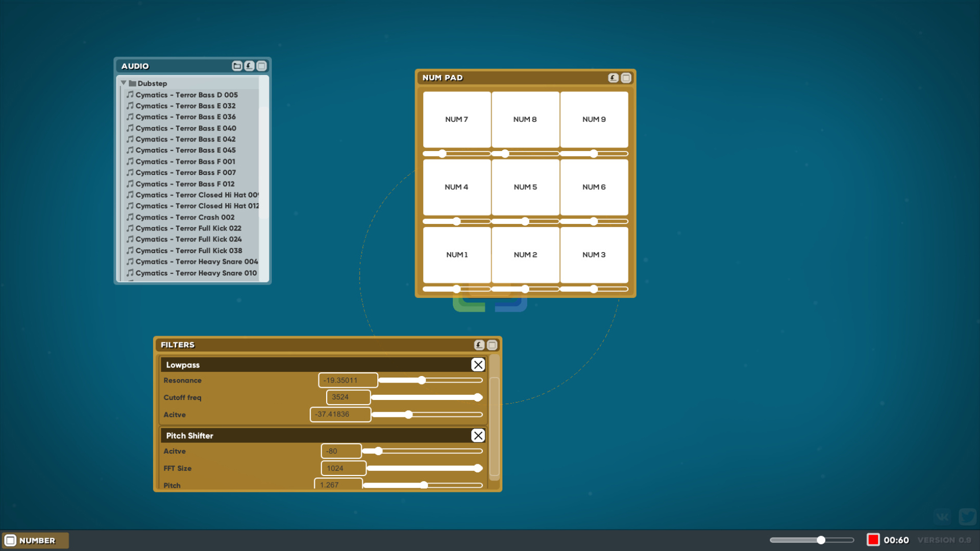Toggle the collapse square on the FILTERS header

[x=492, y=345]
